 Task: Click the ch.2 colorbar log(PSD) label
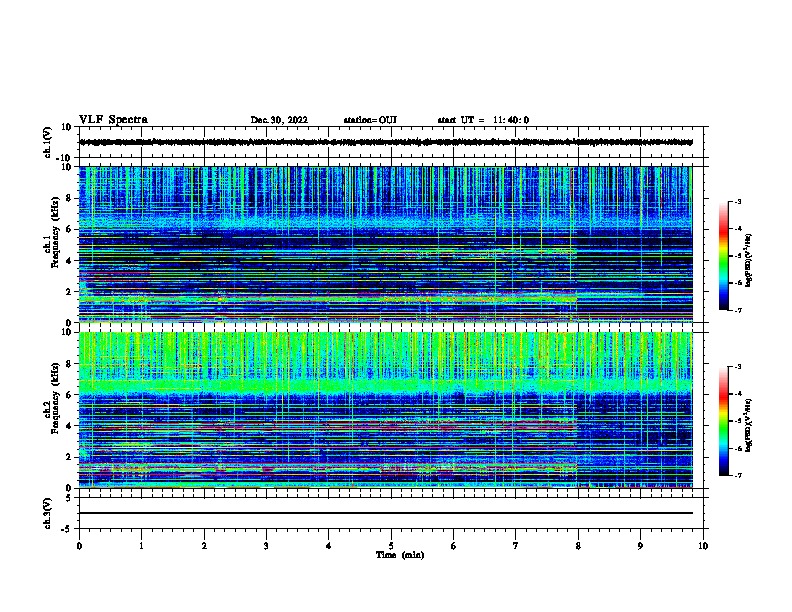pyautogui.click(x=748, y=425)
